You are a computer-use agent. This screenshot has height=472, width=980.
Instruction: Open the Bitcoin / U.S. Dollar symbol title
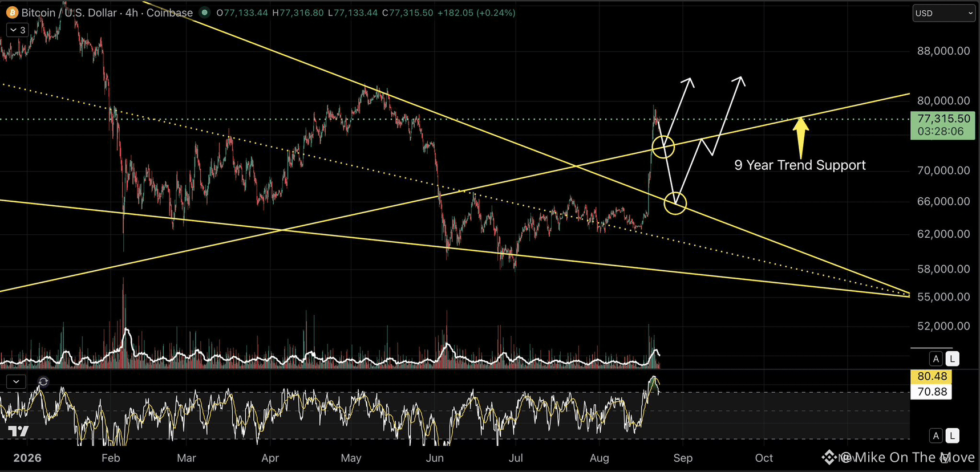coord(107,13)
